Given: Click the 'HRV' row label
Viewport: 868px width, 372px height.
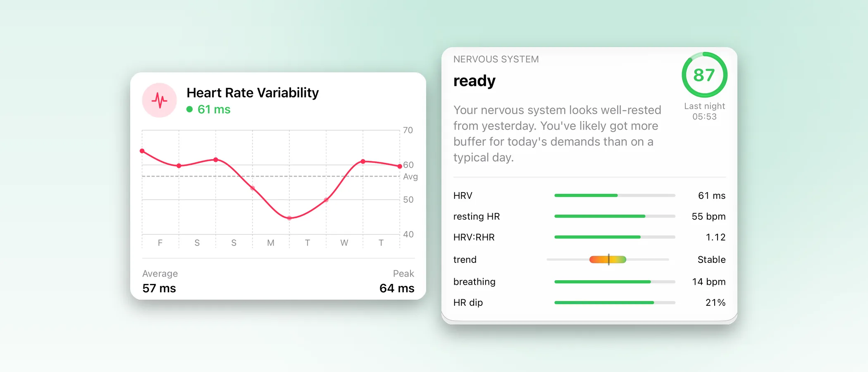Looking at the screenshot, I should 463,196.
